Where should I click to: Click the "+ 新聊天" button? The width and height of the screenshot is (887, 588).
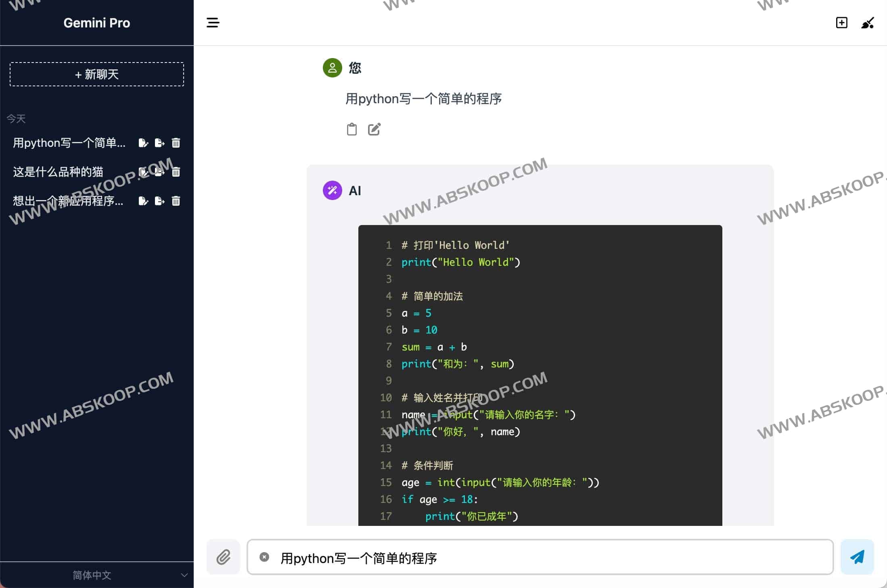[x=96, y=74]
